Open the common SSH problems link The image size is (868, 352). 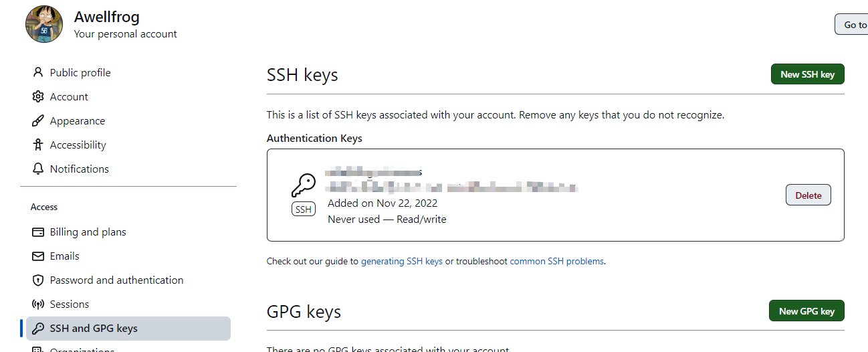coord(557,262)
